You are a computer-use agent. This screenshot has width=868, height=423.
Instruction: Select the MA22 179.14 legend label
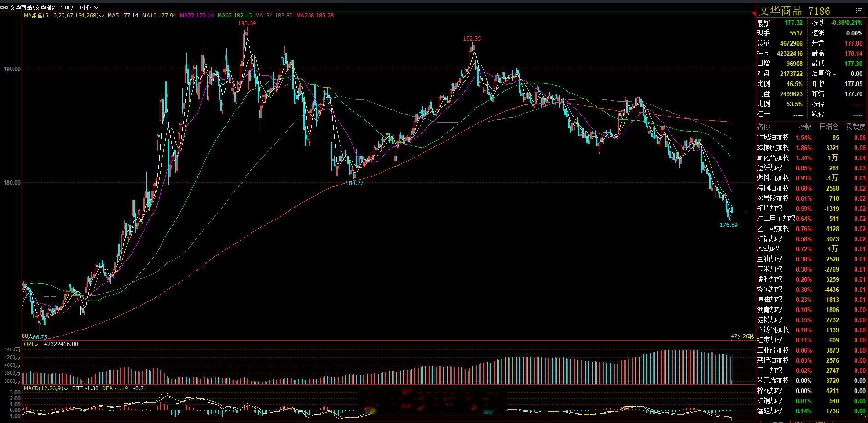197,16
